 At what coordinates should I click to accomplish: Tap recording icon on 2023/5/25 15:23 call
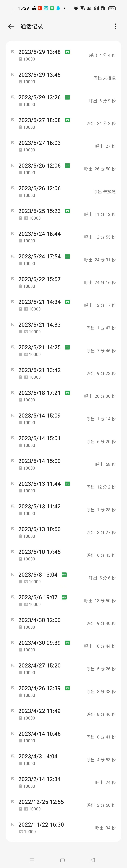(67, 211)
